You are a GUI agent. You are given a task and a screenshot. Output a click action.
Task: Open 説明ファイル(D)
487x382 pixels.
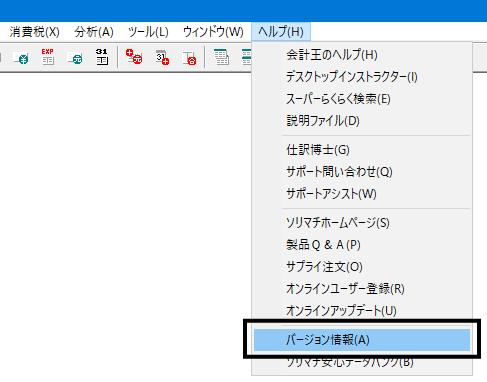click(x=362, y=121)
